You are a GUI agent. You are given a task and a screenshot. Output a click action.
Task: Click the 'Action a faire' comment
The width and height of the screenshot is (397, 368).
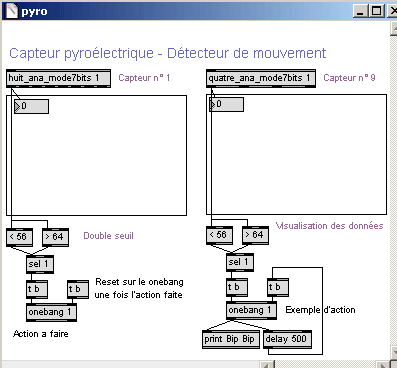tap(41, 334)
